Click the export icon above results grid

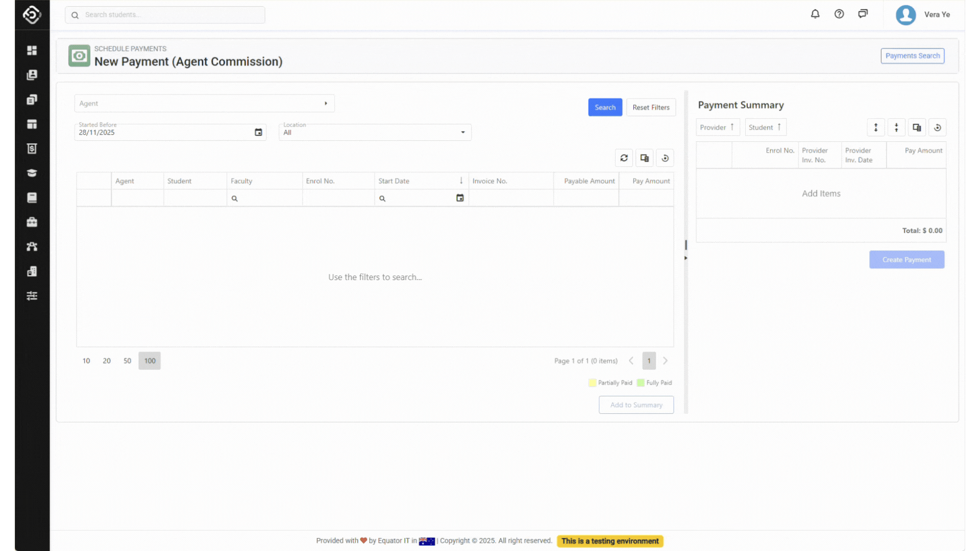point(645,158)
